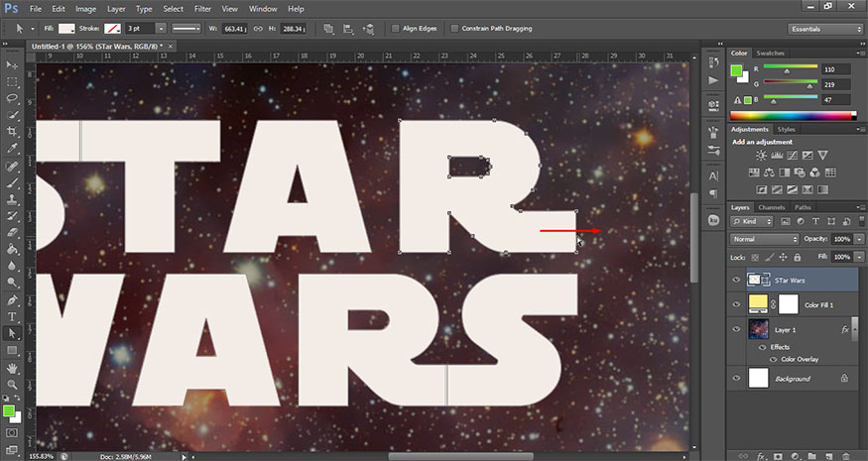Select the Spot Healing Brush tool
Viewport: 868px width, 461px height.
pos(12,166)
